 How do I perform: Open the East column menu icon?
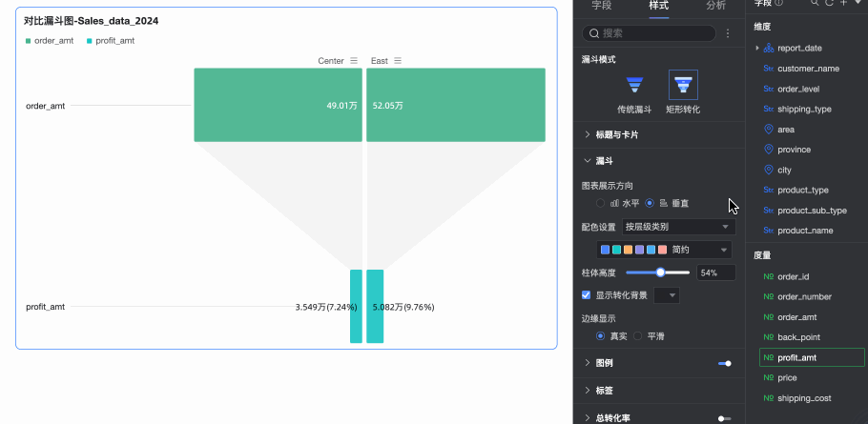pos(398,61)
